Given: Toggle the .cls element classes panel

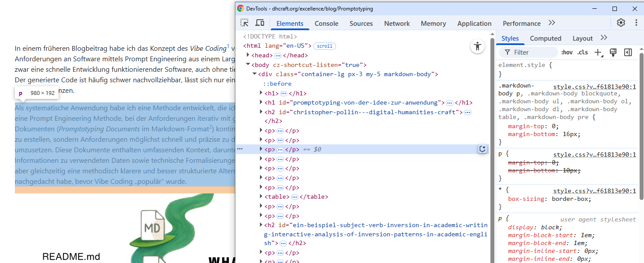Looking at the screenshot, I should [583, 53].
